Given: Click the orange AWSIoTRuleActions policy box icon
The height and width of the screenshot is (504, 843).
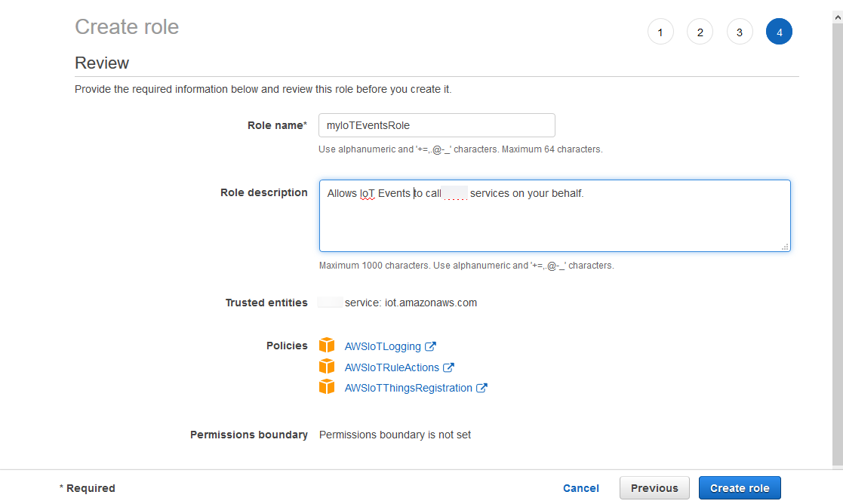Looking at the screenshot, I should point(327,367).
